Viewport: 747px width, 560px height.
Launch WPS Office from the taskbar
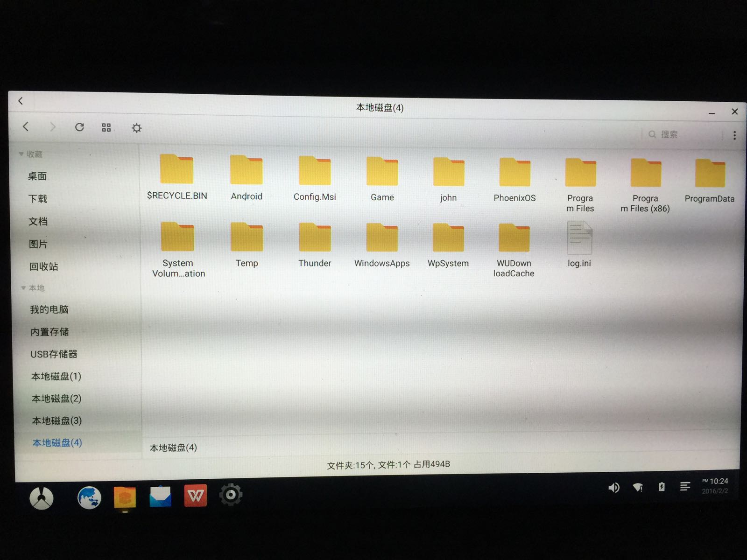(196, 496)
